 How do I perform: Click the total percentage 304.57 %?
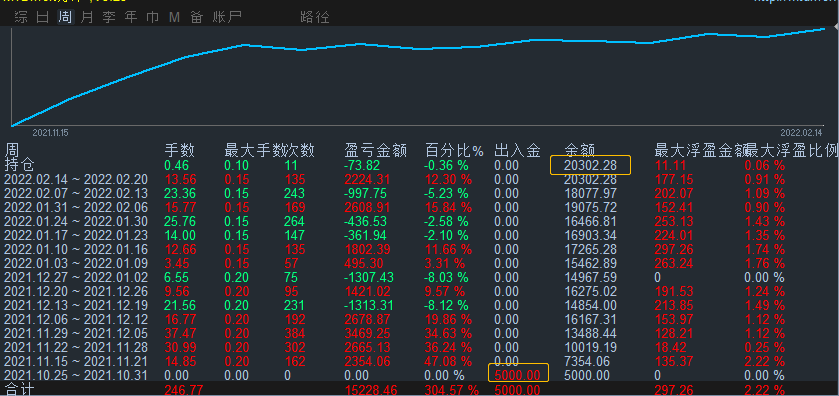pos(452,390)
